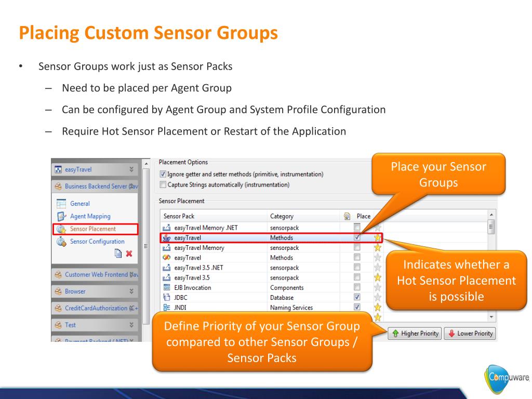Screen dimensions: 532x399
Task: Click the Sensor Configuration icon
Action: (x=61, y=242)
